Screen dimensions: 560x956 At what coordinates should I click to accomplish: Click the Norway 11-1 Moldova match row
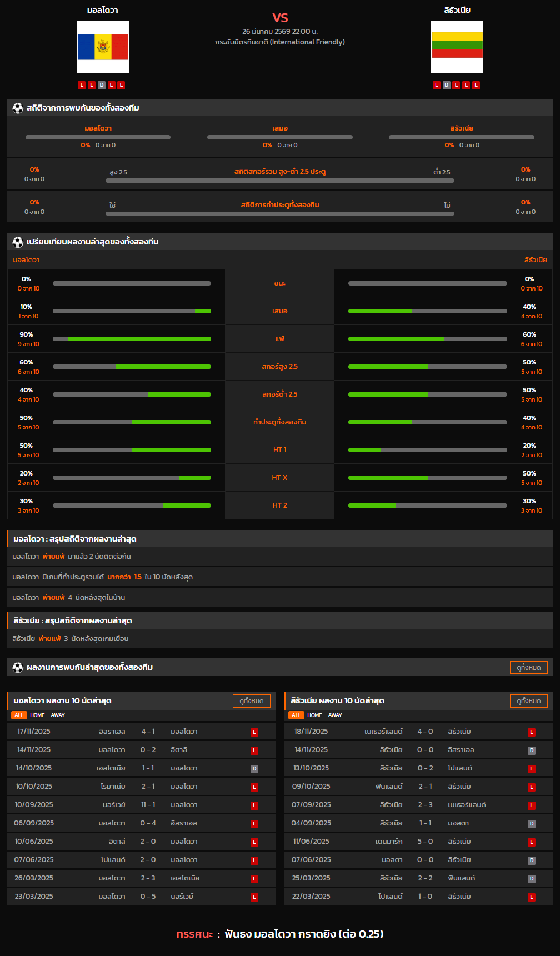click(x=141, y=805)
